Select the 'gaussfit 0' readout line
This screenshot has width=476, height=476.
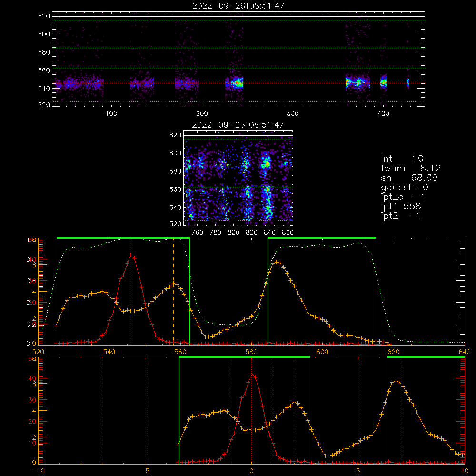[404, 187]
